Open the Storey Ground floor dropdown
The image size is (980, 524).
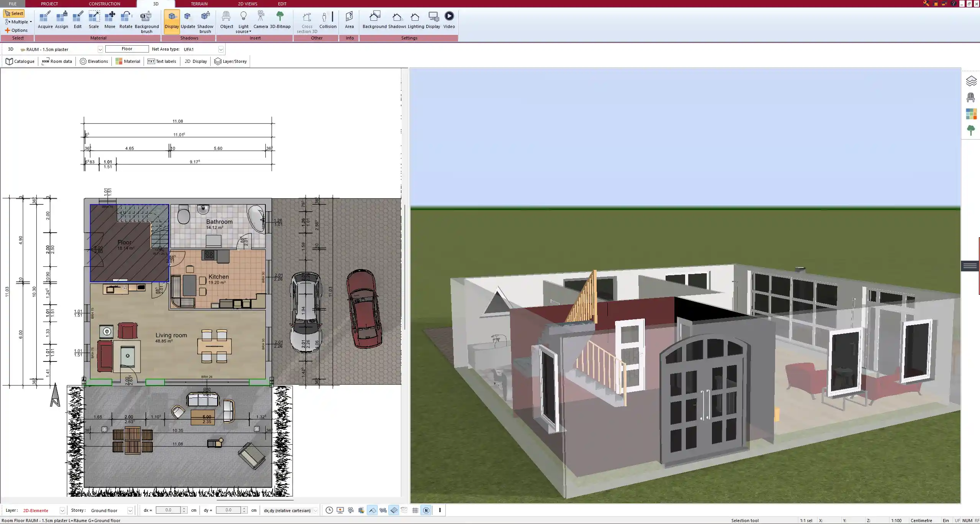pos(130,511)
